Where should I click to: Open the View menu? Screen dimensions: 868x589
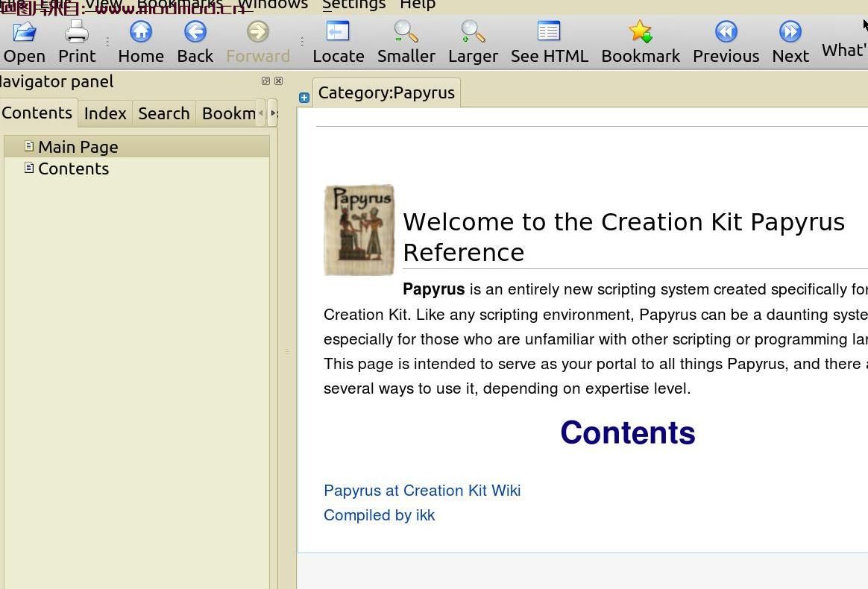[103, 4]
